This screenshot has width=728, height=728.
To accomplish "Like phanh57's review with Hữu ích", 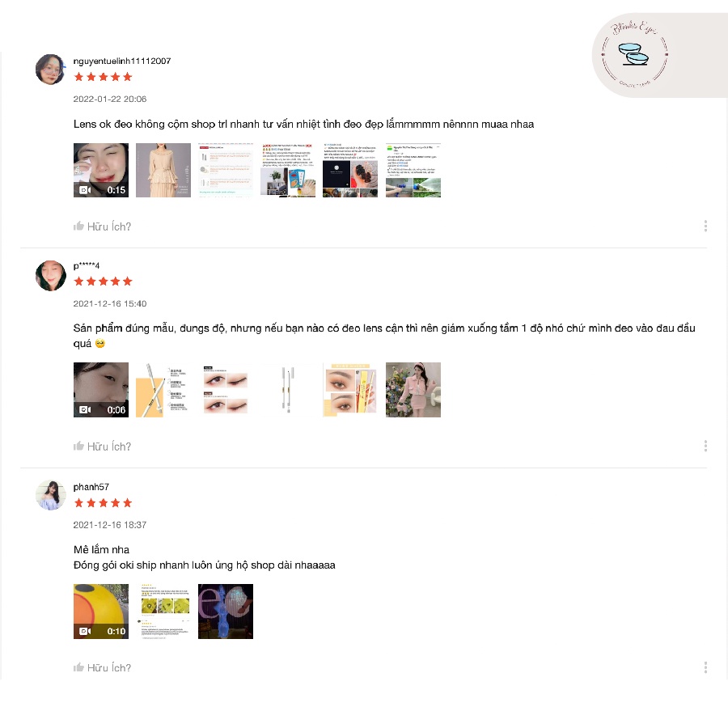I will tap(102, 667).
